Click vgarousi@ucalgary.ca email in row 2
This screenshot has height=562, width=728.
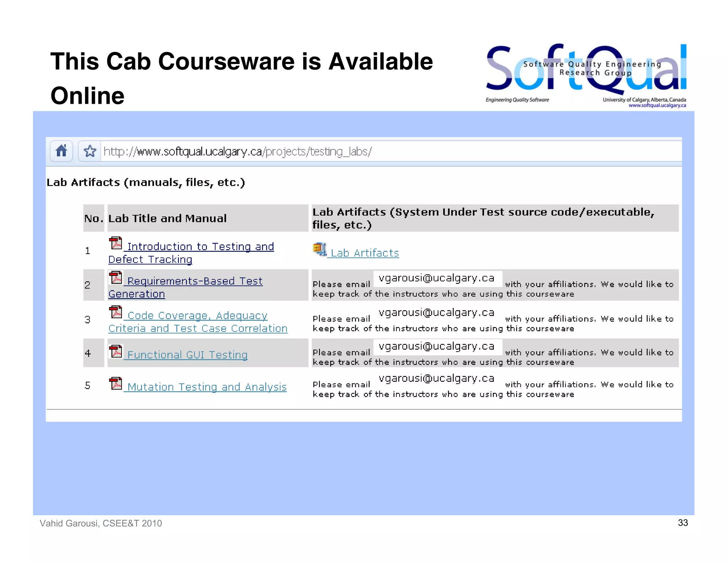437,278
